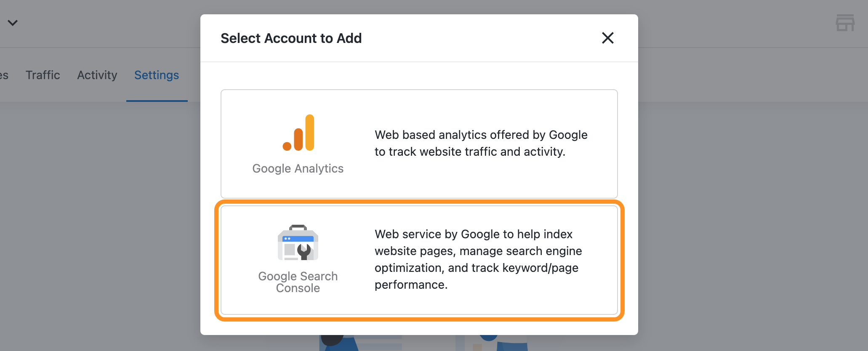Click the orange dot of the Analytics logo
This screenshot has width=868, height=351.
[x=287, y=146]
